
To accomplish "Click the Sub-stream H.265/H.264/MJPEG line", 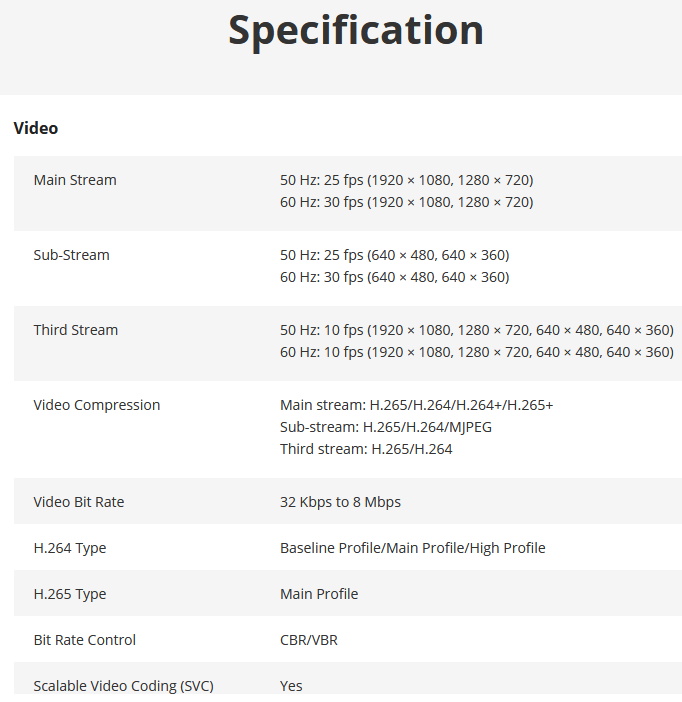I will coord(386,427).
